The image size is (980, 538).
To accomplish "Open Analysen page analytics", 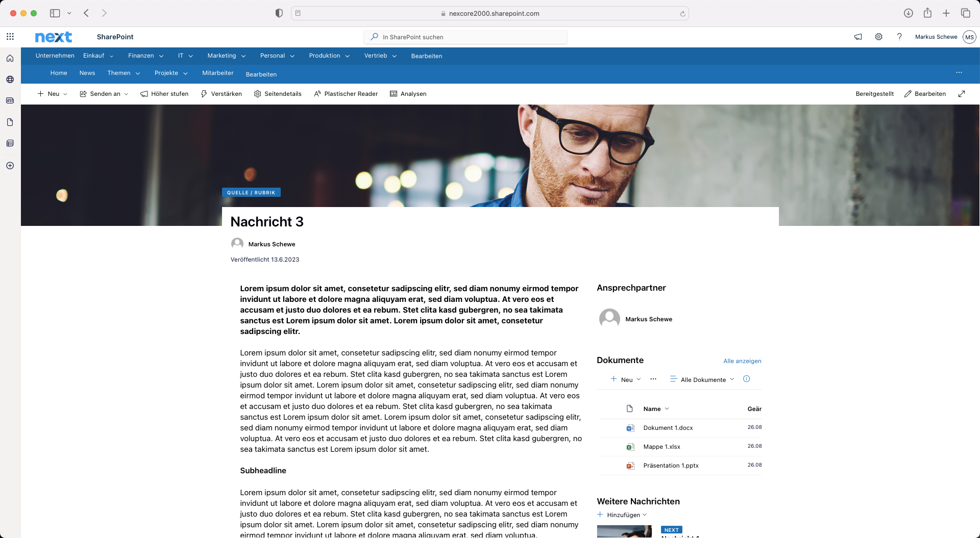I will 408,94.
